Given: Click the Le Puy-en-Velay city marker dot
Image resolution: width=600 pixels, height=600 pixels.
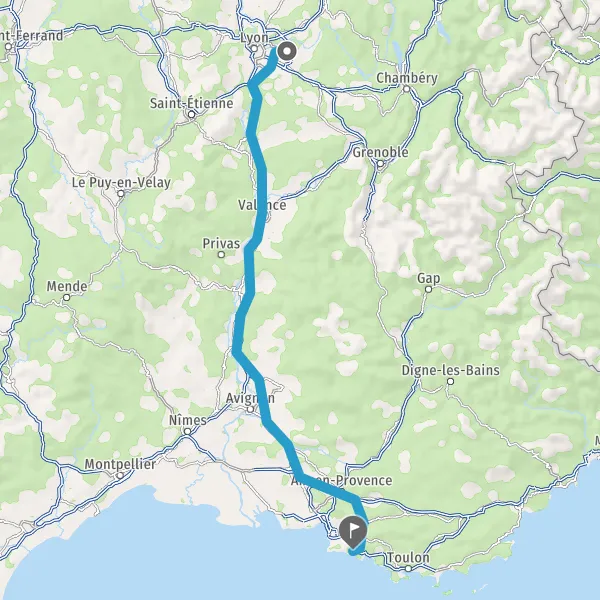Looking at the screenshot, I should pos(121,194).
